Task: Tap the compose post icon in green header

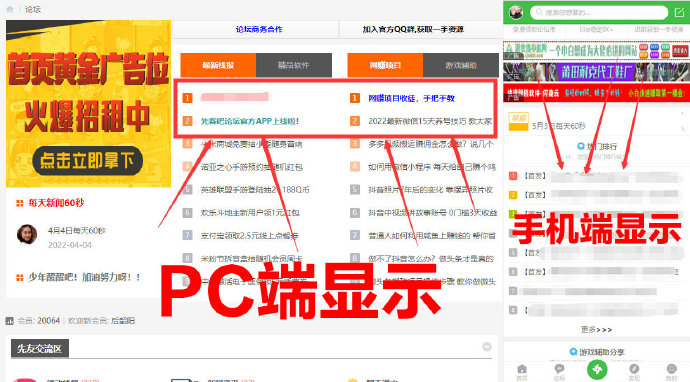Action: click(679, 13)
